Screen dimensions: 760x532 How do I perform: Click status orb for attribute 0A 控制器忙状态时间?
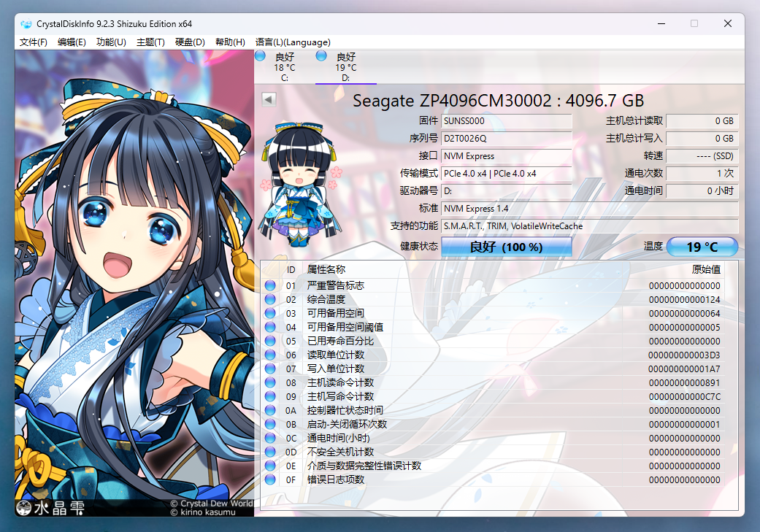pyautogui.click(x=270, y=410)
